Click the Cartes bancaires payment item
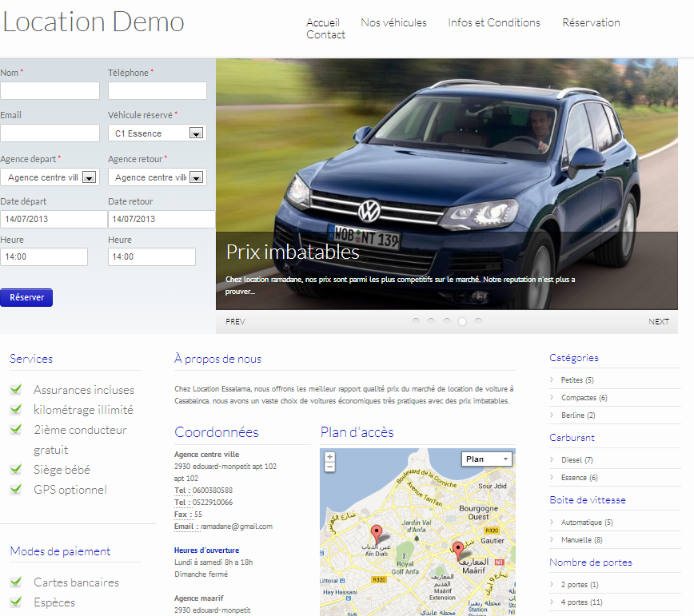 click(76, 582)
